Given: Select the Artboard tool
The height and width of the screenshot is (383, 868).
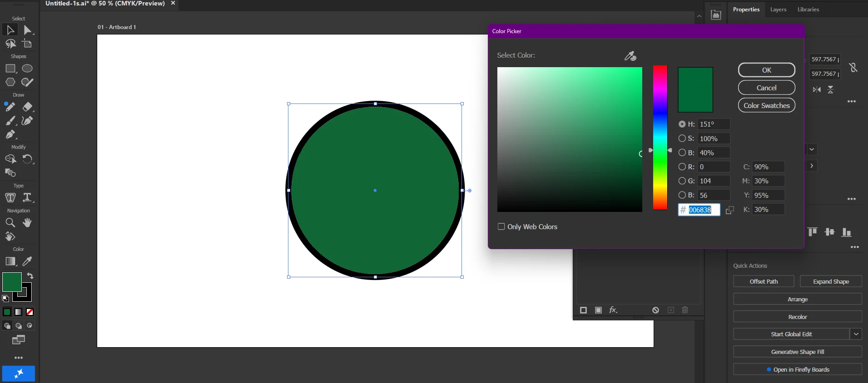Looking at the screenshot, I should point(27,44).
